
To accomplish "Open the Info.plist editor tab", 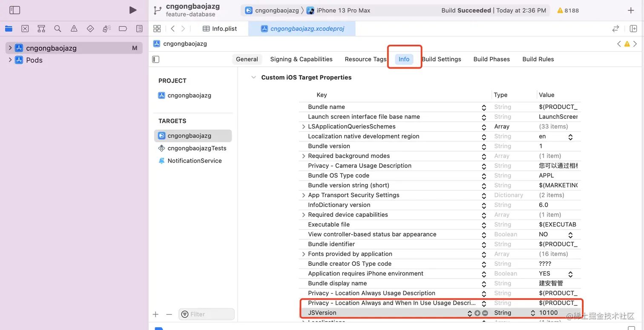I will point(220,29).
